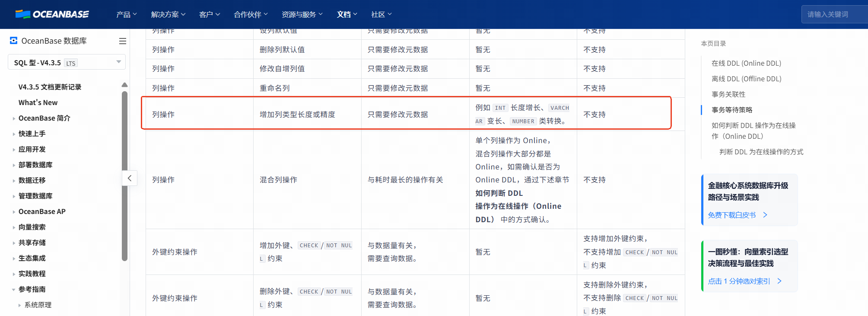Open the SQL 型 - V4.3.5 version dropdown

pyautogui.click(x=67, y=62)
